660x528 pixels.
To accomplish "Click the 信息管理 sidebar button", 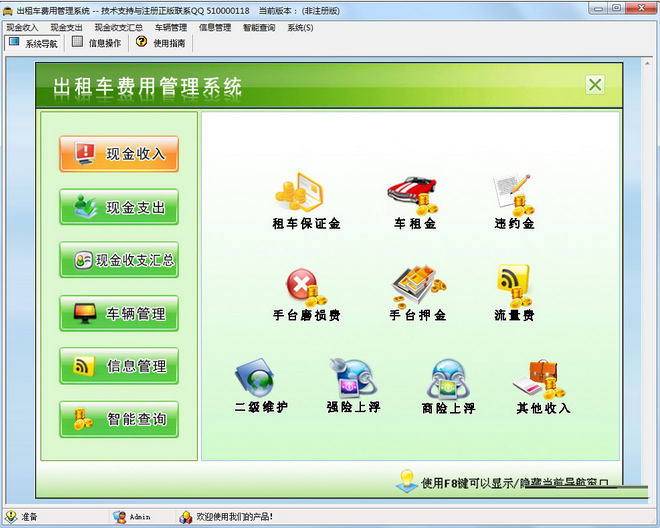I will click(x=119, y=366).
